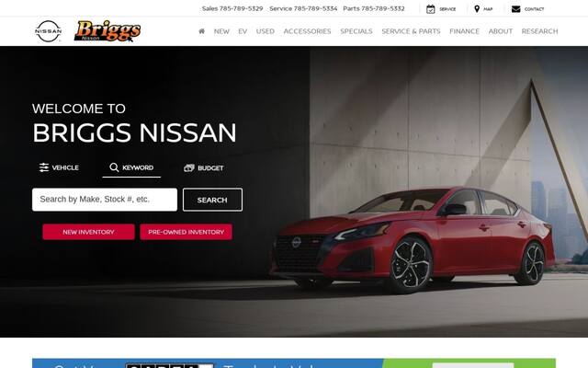This screenshot has width=588, height=368.
Task: Open the RESEARCH menu
Action: point(539,31)
